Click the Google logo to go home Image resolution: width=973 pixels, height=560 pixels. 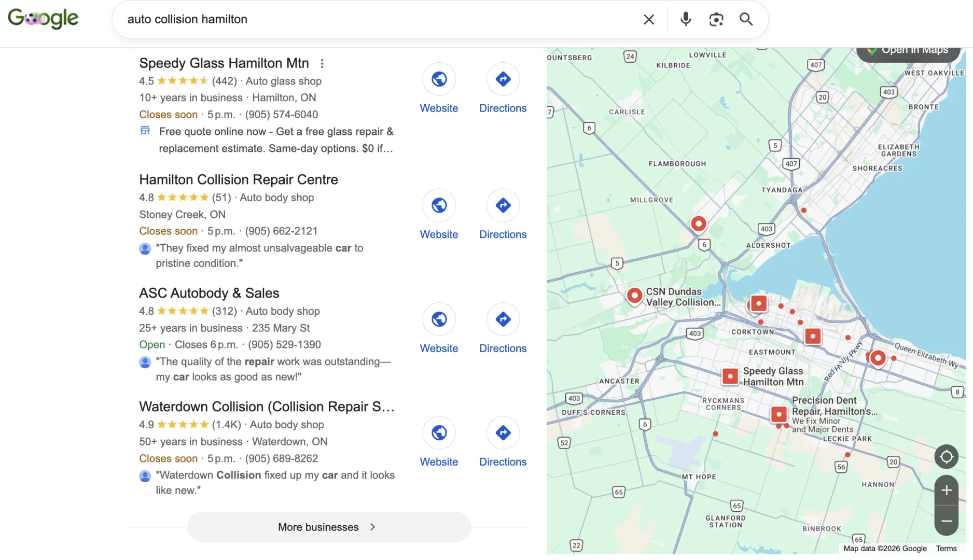[x=44, y=19]
